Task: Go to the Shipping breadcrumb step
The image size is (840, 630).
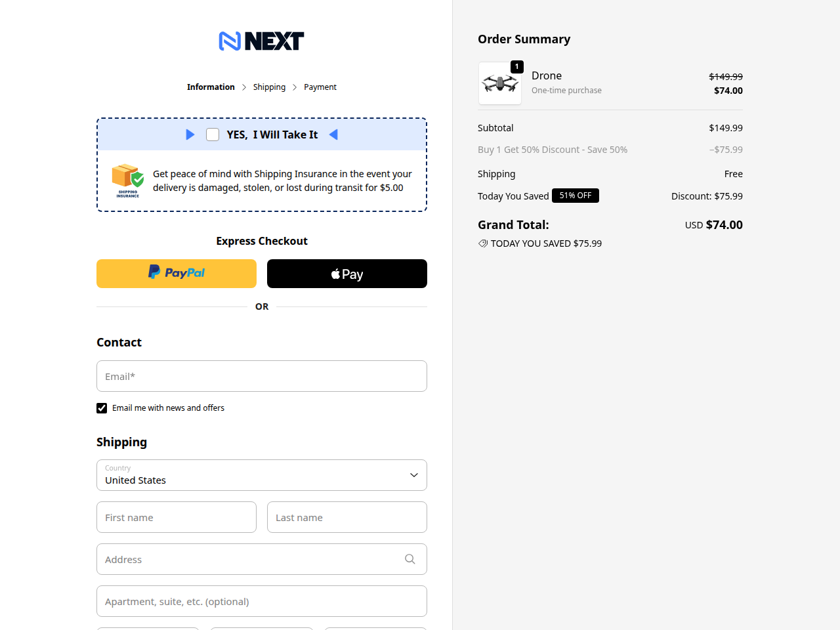Action: [269, 87]
